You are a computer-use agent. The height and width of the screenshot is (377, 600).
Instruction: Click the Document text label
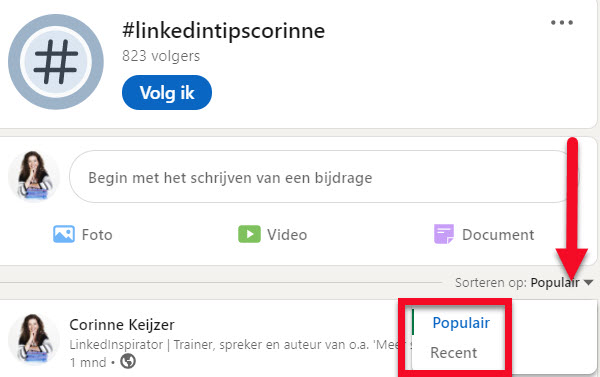(498, 235)
